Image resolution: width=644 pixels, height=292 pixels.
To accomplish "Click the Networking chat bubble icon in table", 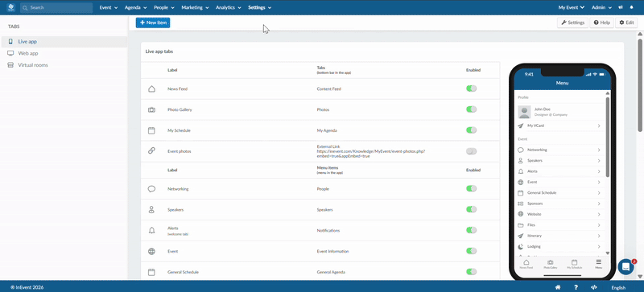I will click(151, 189).
